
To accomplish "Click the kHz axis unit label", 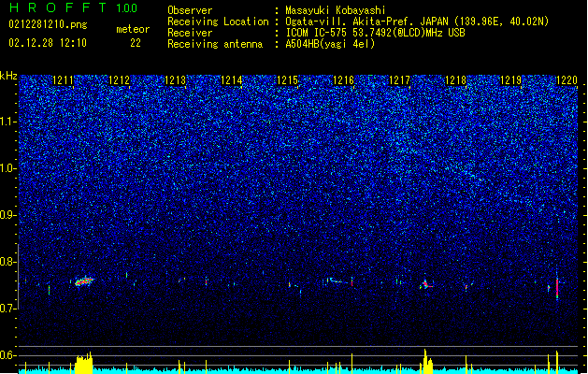I will (x=8, y=76).
